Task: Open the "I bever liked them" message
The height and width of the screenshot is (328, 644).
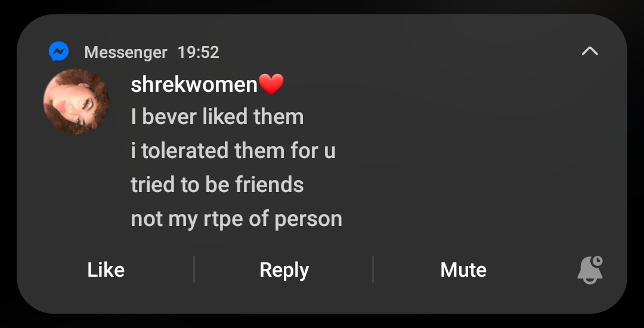Action: (x=217, y=117)
